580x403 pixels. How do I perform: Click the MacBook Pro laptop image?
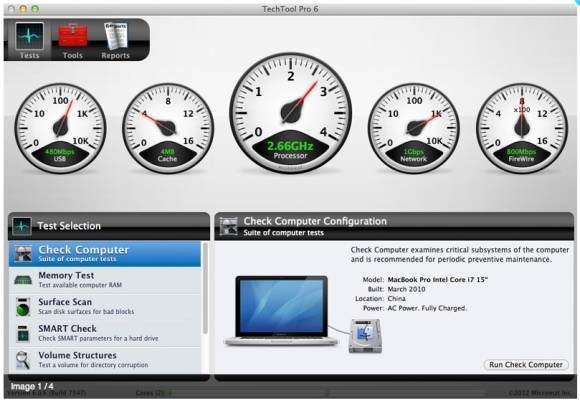click(x=281, y=311)
